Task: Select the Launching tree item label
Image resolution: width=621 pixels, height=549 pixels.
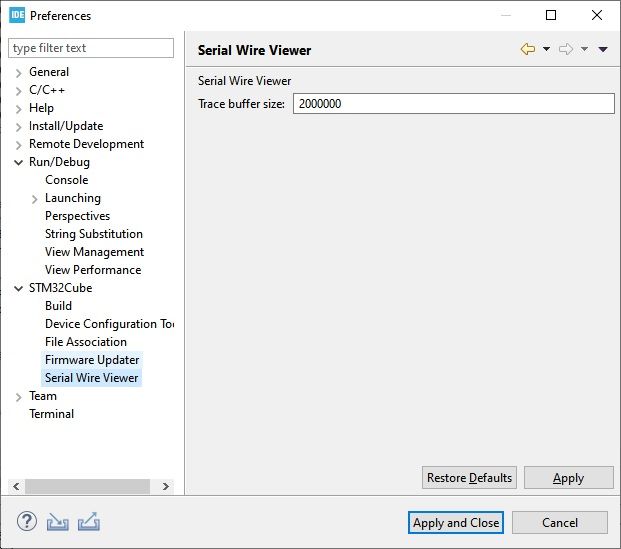Action: point(73,198)
